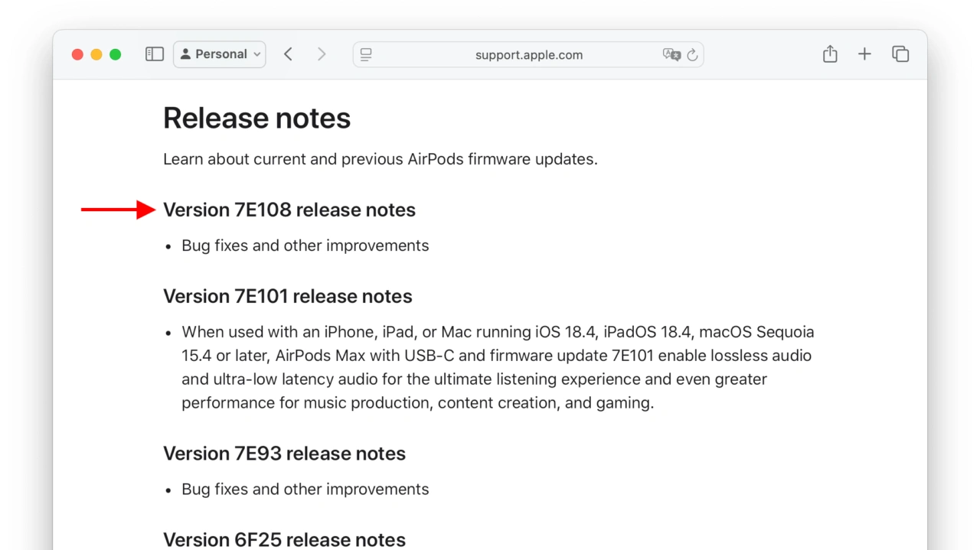This screenshot has height=550, width=980.
Task: Close the Safari window
Action: (77, 54)
